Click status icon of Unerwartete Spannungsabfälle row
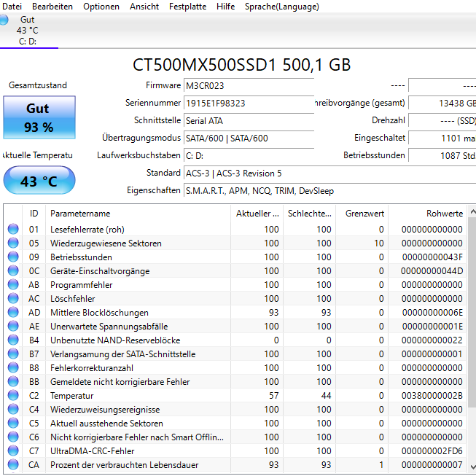476x476 pixels. click(x=13, y=326)
